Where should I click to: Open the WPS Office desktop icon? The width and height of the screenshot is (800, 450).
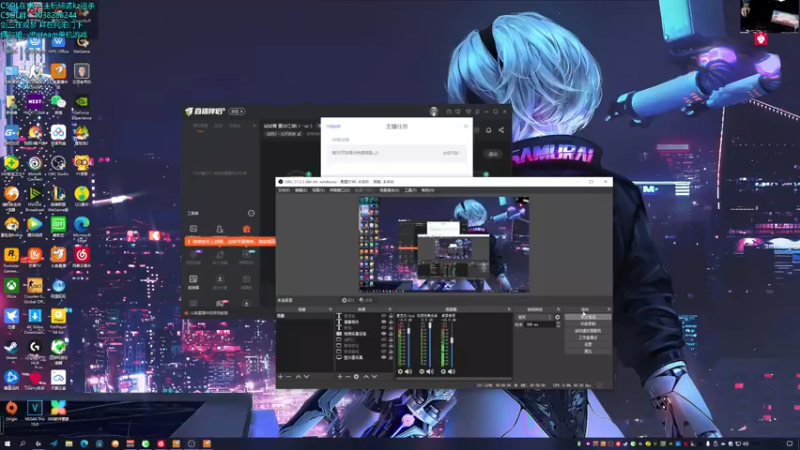click(58, 44)
